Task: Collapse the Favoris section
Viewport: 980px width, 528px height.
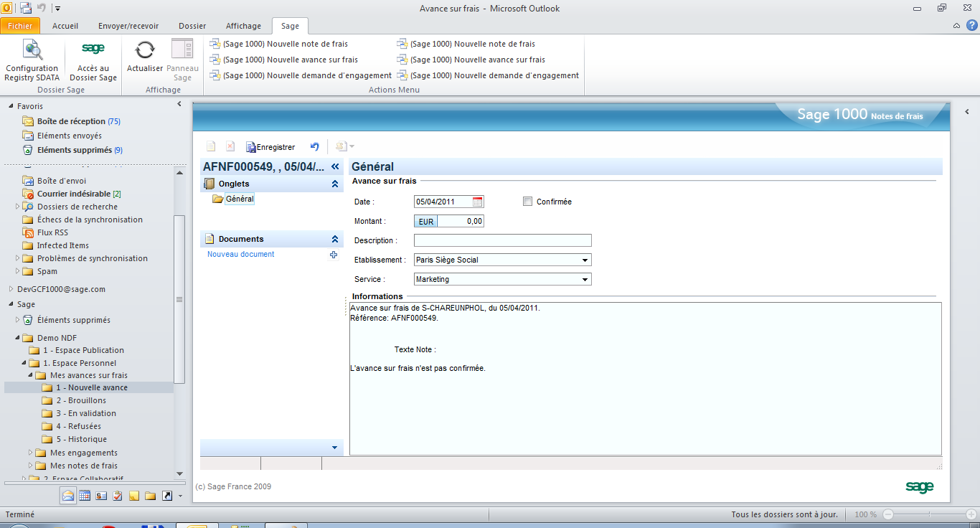Action: coord(11,106)
